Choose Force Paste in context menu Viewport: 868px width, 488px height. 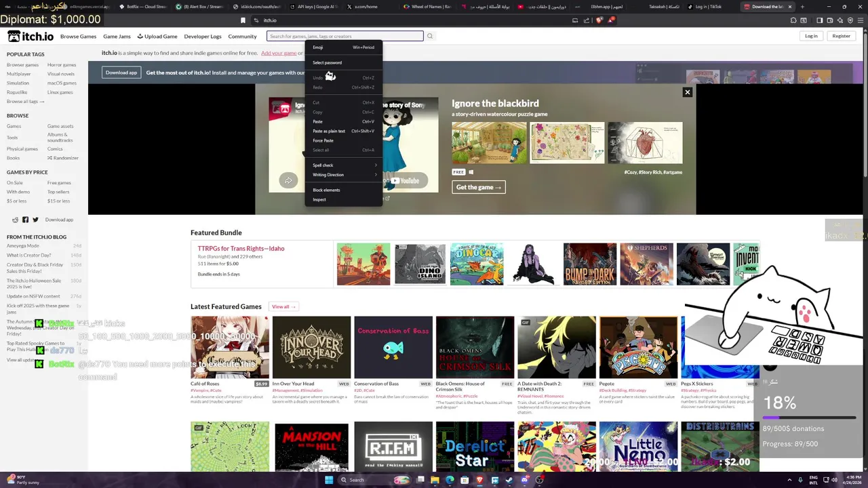[x=344, y=140]
